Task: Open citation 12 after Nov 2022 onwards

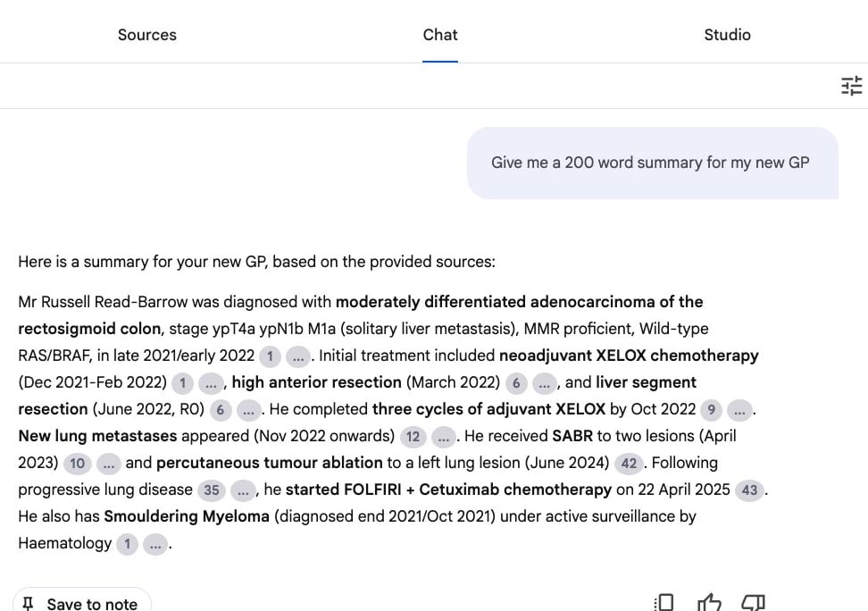Action: (x=412, y=436)
